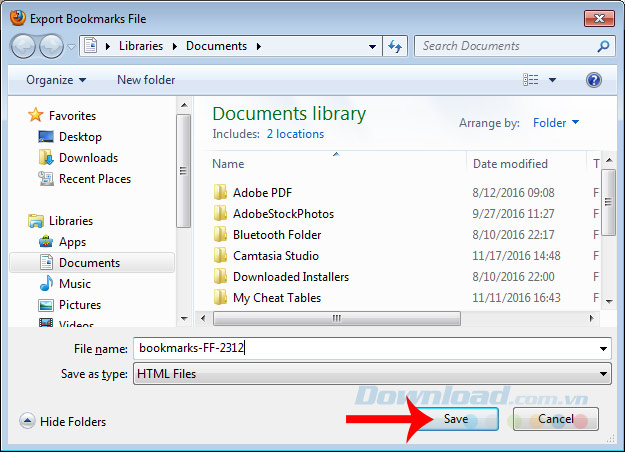Click the Back navigation arrow
Image resolution: width=625 pixels, height=452 pixels.
24,46
